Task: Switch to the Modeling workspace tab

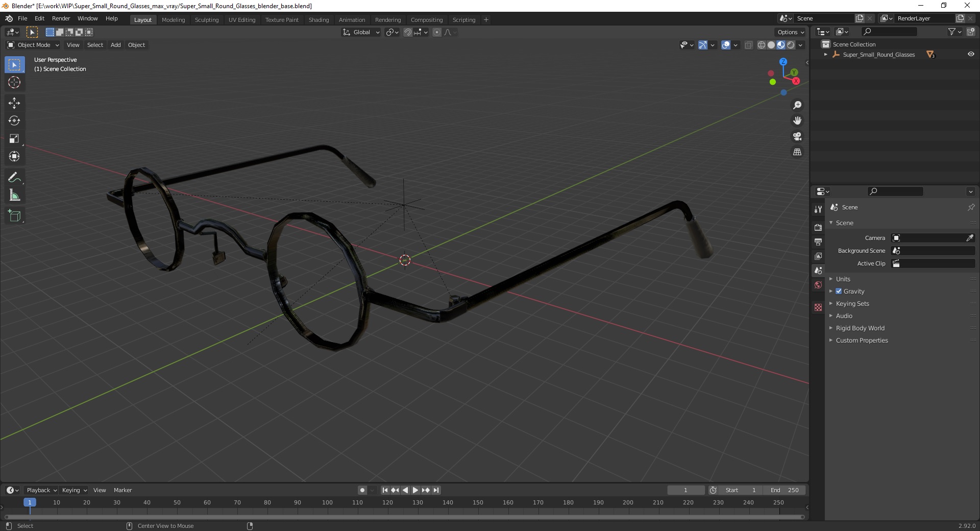Action: (173, 20)
